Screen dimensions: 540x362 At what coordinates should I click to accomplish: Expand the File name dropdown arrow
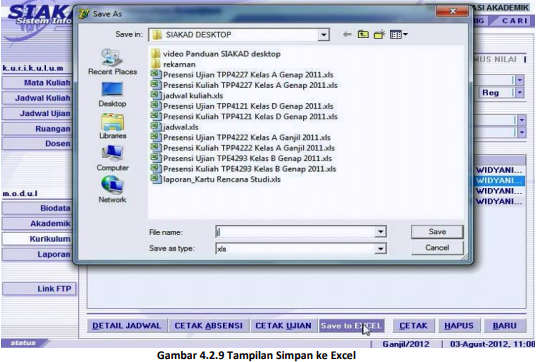(x=380, y=232)
